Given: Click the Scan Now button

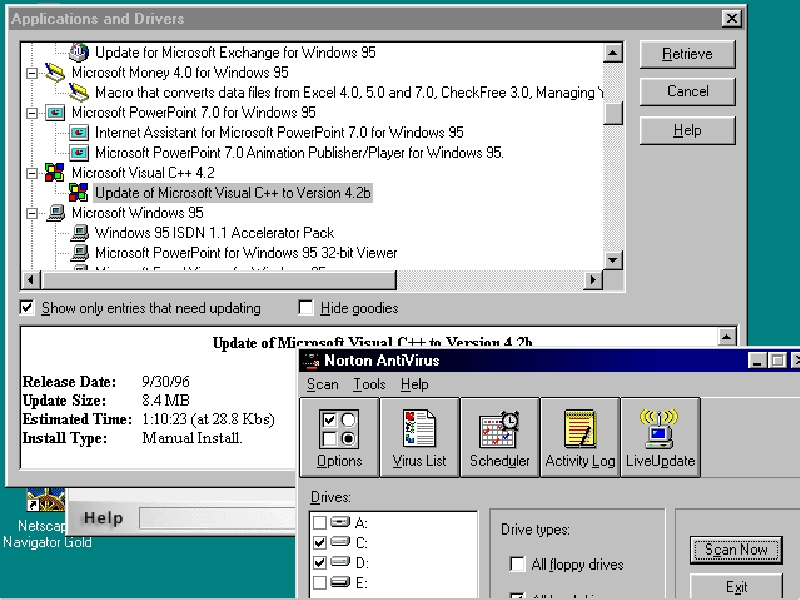Looking at the screenshot, I should (x=736, y=549).
